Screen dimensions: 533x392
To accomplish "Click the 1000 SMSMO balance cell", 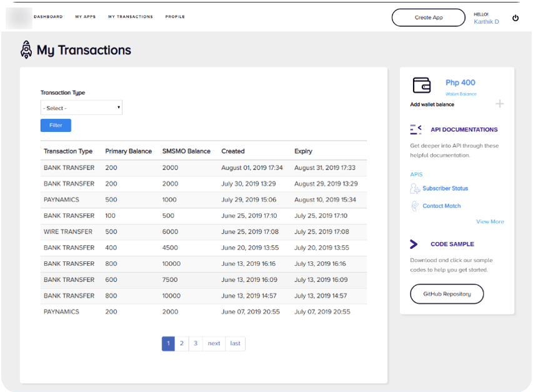I will click(x=169, y=200).
